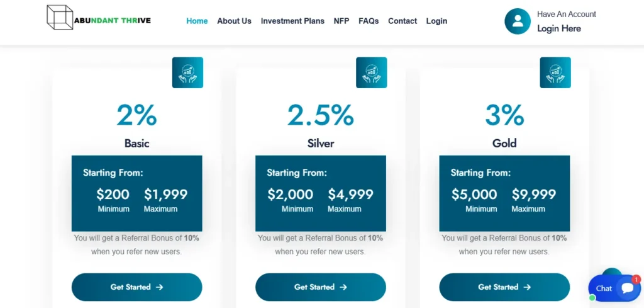
Task: Get Started with the Basic plan
Action: point(136,287)
